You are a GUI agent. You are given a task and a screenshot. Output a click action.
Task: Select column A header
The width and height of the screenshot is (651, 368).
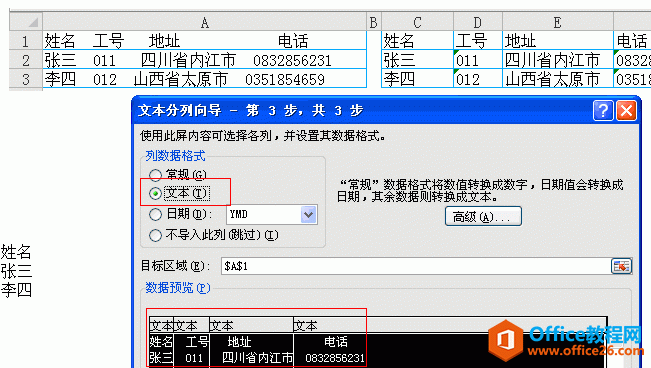click(x=205, y=22)
